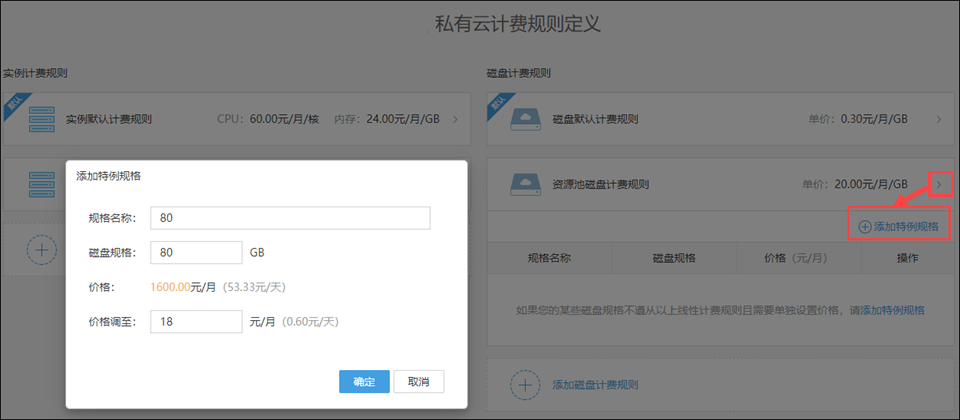This screenshot has width=960, height=420.
Task: Click the 确定 button in dialog
Action: coord(364,381)
